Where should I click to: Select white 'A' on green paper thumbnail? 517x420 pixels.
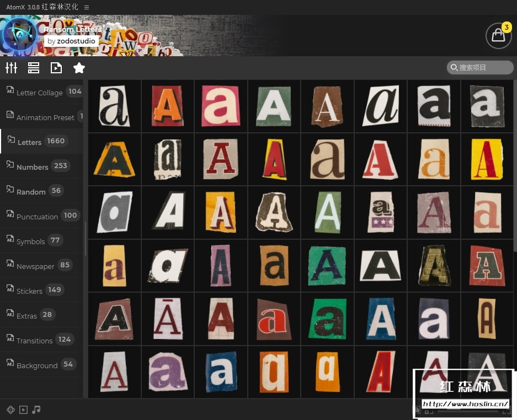point(274,106)
